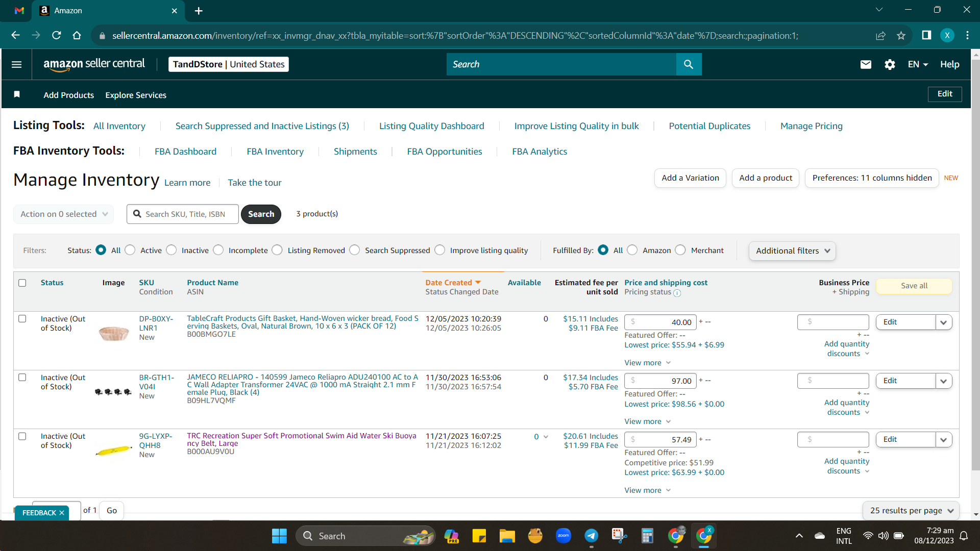
Task: Toggle the select-all checkbox in table header
Action: (22, 283)
